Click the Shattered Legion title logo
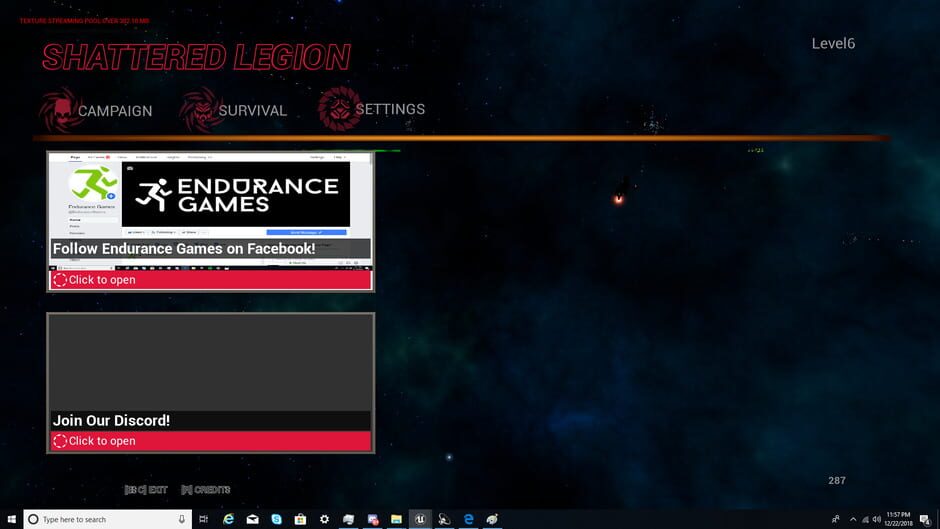This screenshot has width=940, height=529. point(196,58)
